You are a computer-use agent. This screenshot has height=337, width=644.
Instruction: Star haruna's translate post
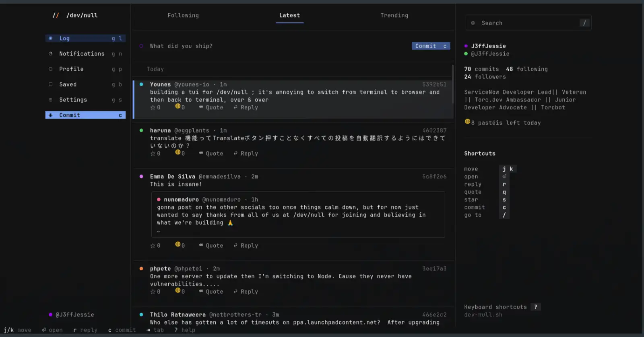(155, 154)
